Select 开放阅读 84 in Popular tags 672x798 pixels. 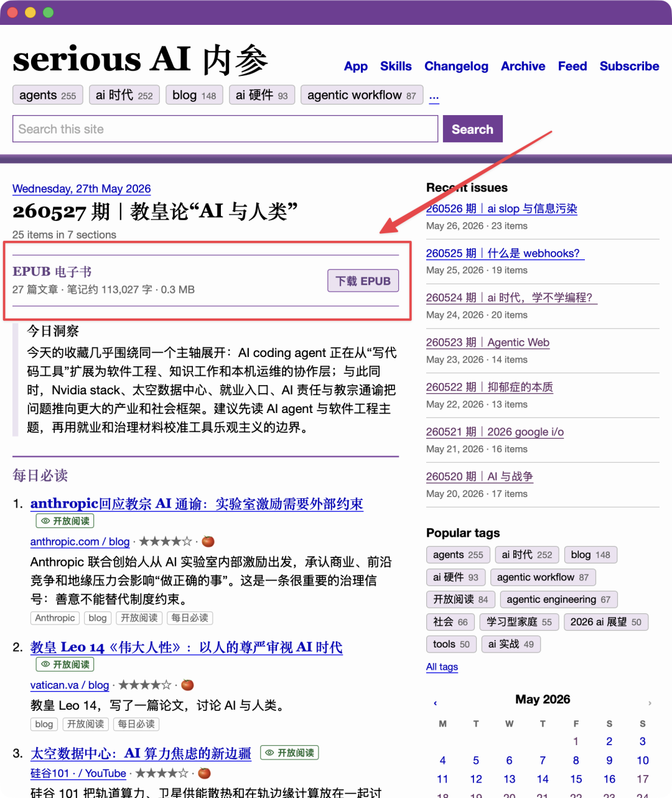tap(460, 600)
